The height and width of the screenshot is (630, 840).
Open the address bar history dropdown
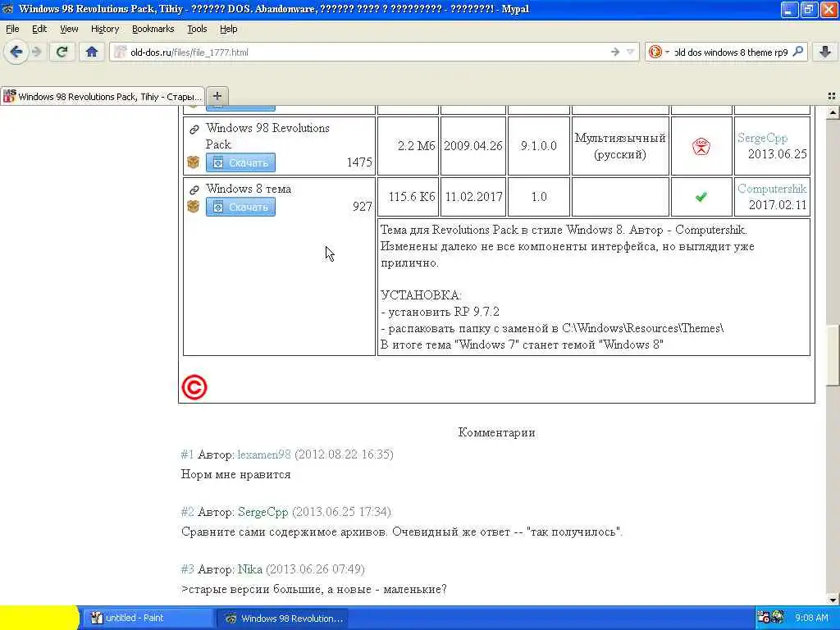coord(631,52)
